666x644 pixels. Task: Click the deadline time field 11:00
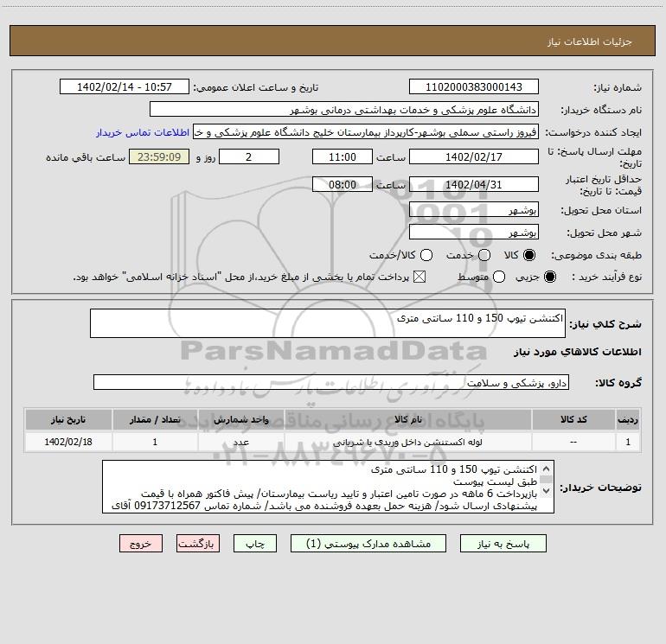coord(343,156)
